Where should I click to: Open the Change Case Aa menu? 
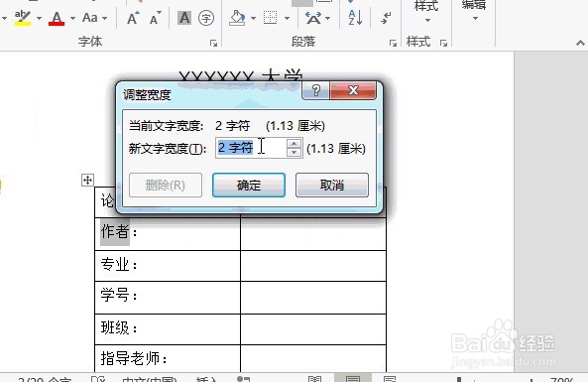click(x=94, y=18)
